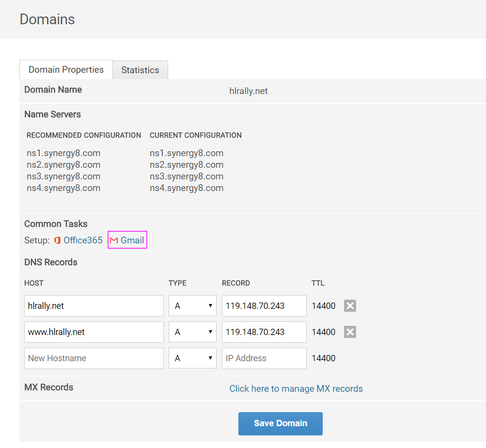Select the Domain Properties tab
This screenshot has width=486, height=448.
pos(66,69)
